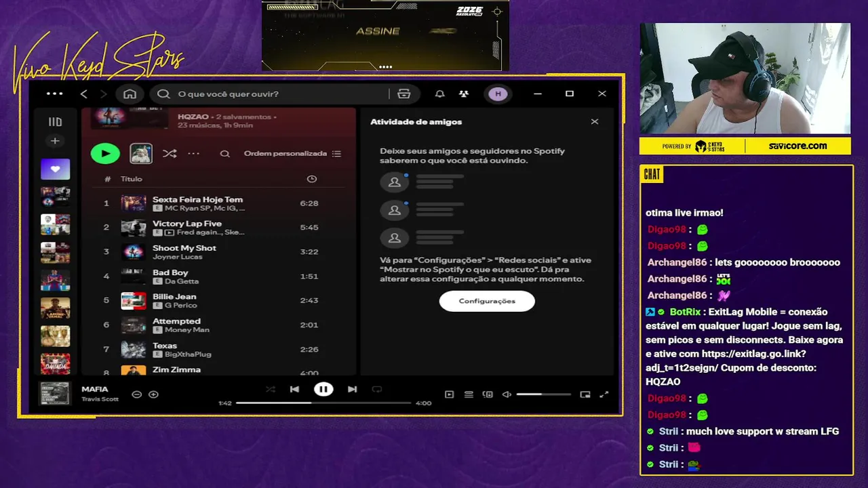Screen dimensions: 868x488
Task: Skip to the previous track
Action: point(294,389)
